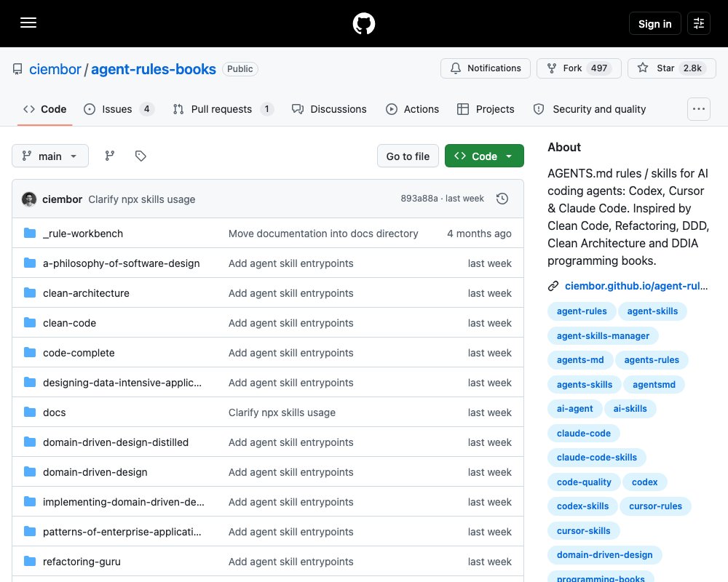
Task: Switch to the Code tab
Action: (x=45, y=109)
